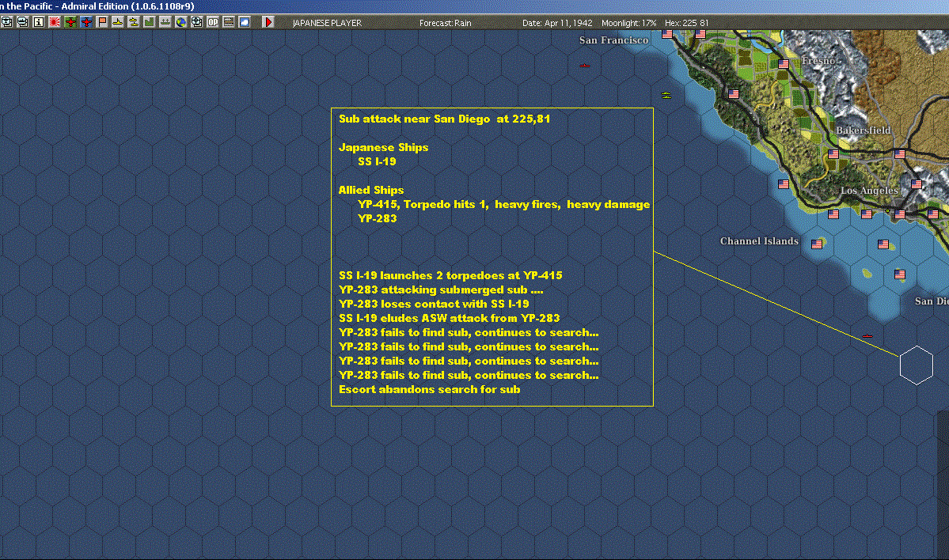Click the Los Angeles map label

coord(869,191)
